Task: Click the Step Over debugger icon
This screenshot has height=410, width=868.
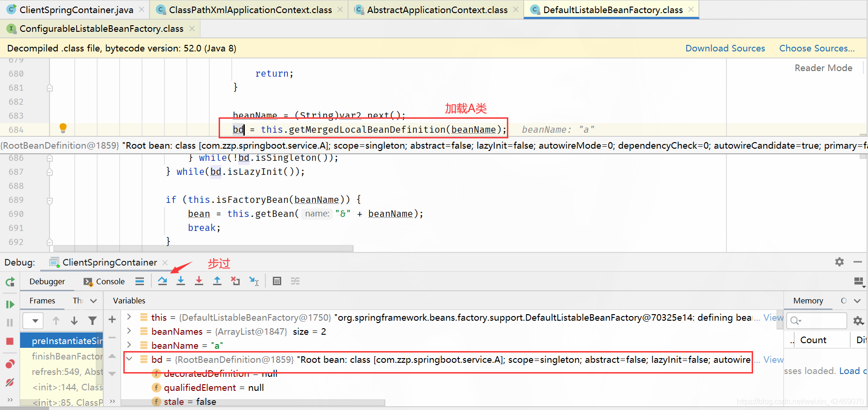Action: [x=162, y=281]
